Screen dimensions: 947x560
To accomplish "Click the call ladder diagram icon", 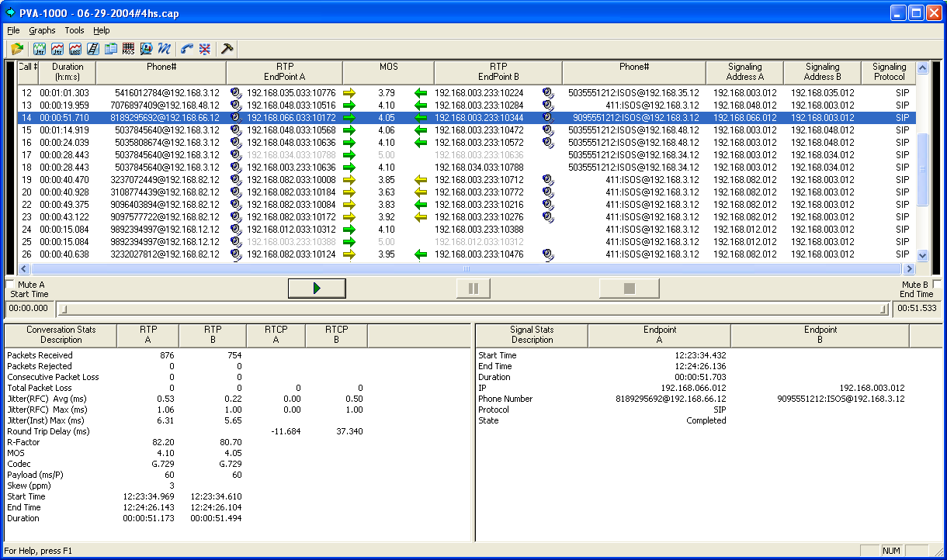I will 92,49.
